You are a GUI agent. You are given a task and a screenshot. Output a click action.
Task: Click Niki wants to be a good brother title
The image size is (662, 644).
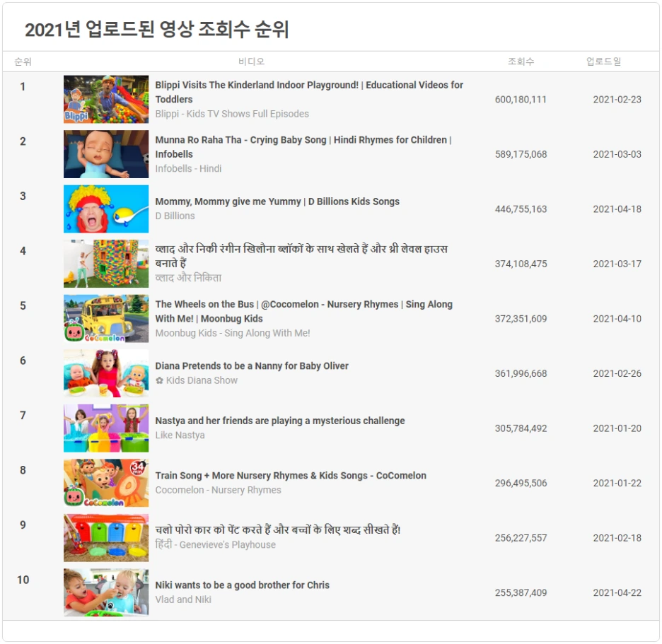point(242,585)
